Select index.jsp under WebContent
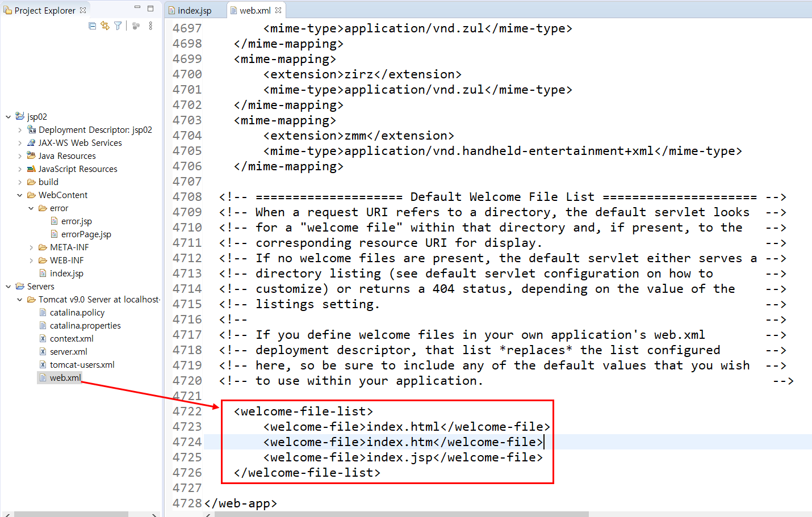Screen dimensions: 812x517 pos(66,274)
